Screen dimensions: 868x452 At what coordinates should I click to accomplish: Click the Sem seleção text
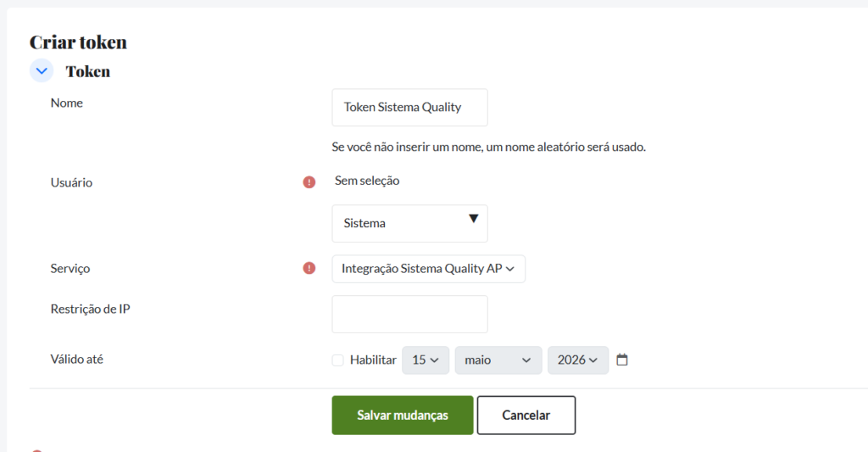click(367, 181)
